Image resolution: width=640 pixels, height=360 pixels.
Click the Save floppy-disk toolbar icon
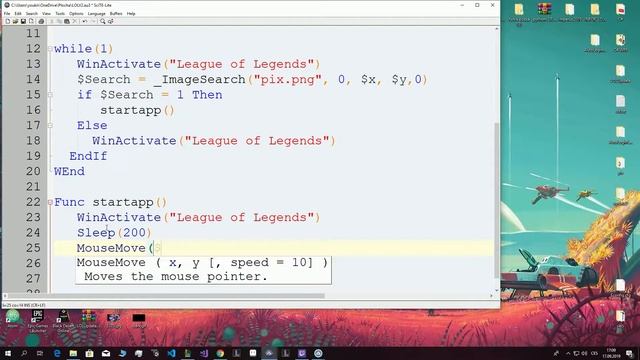click(23, 21)
